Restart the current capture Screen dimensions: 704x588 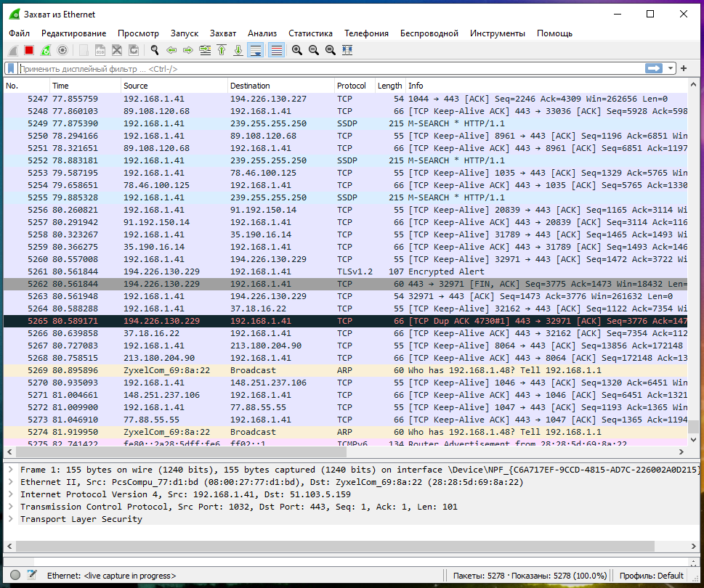point(46,50)
